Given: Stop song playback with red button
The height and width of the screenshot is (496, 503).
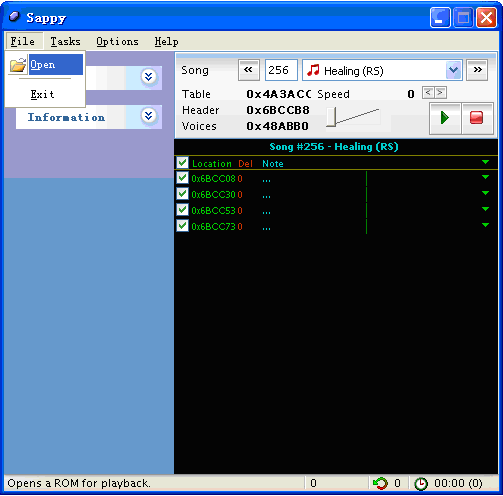Looking at the screenshot, I should pos(477,118).
